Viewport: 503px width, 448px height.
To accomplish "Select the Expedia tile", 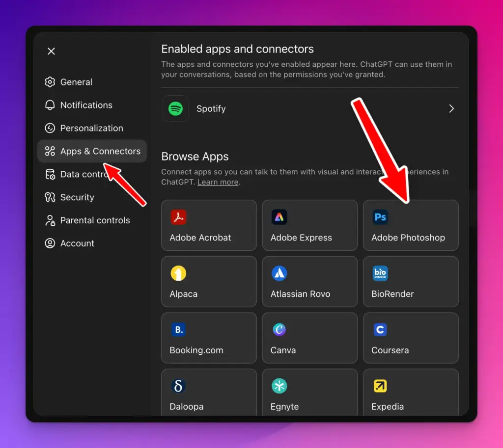I will (410, 393).
